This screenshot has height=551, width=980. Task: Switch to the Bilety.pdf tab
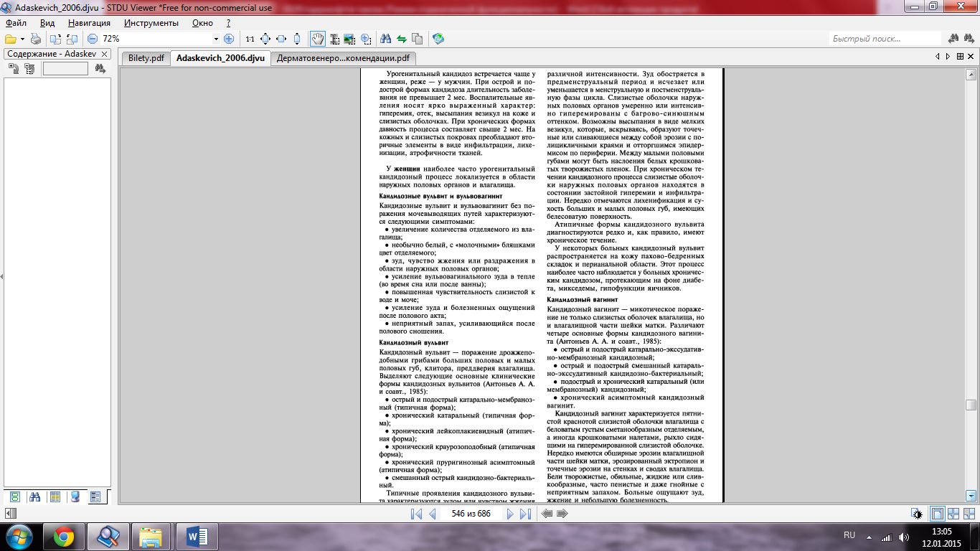point(146,58)
